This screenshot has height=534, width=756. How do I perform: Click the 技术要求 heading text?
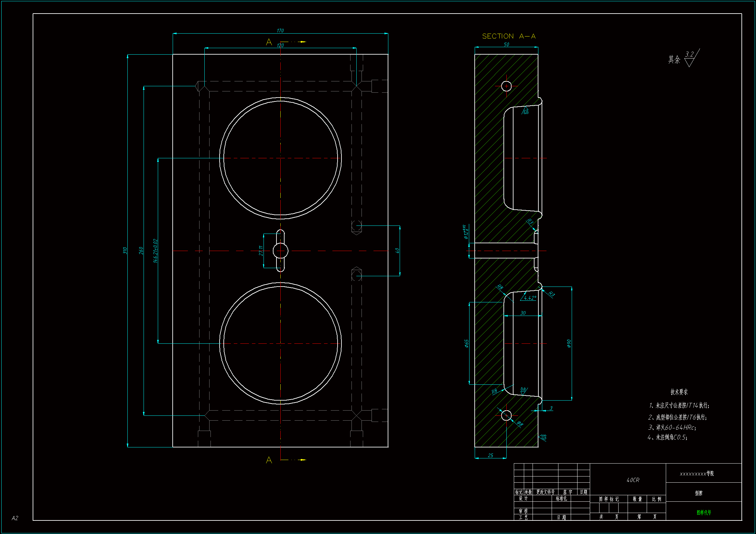click(679, 392)
